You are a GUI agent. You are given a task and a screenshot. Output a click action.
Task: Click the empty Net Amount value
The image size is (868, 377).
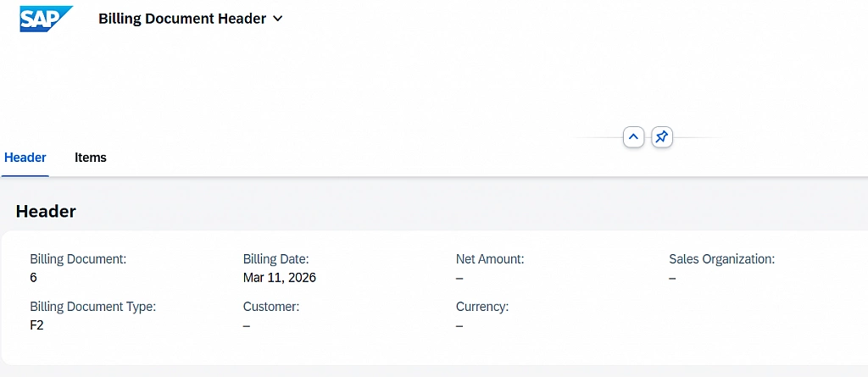coord(459,278)
